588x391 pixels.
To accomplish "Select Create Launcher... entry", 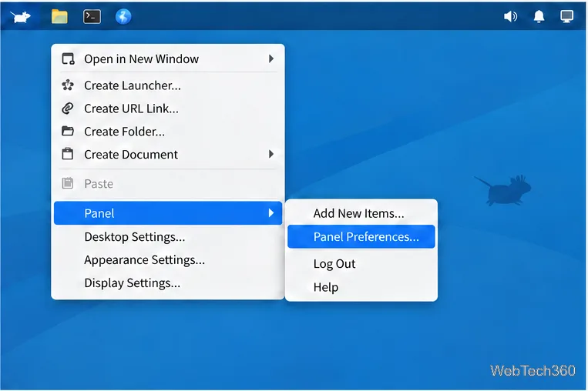I will pos(168,85).
